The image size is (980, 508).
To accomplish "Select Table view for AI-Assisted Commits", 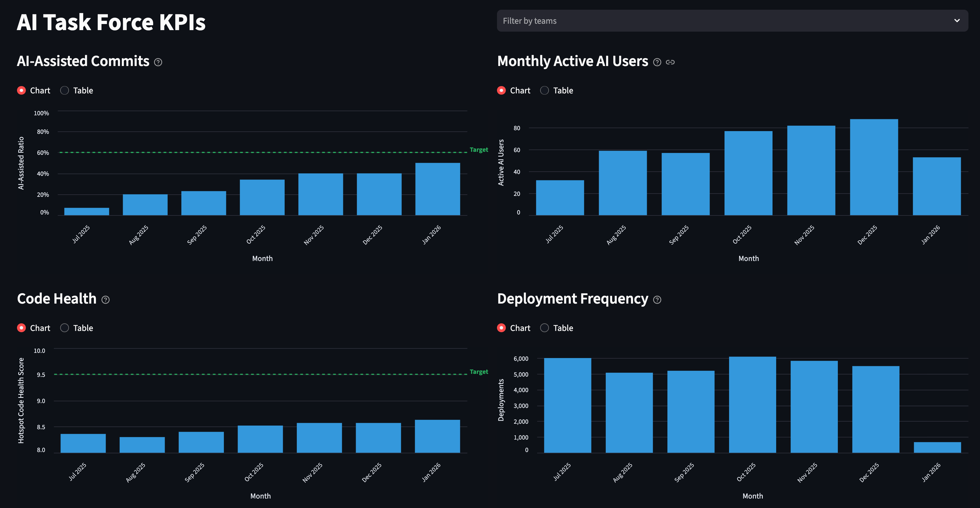I will click(x=65, y=90).
